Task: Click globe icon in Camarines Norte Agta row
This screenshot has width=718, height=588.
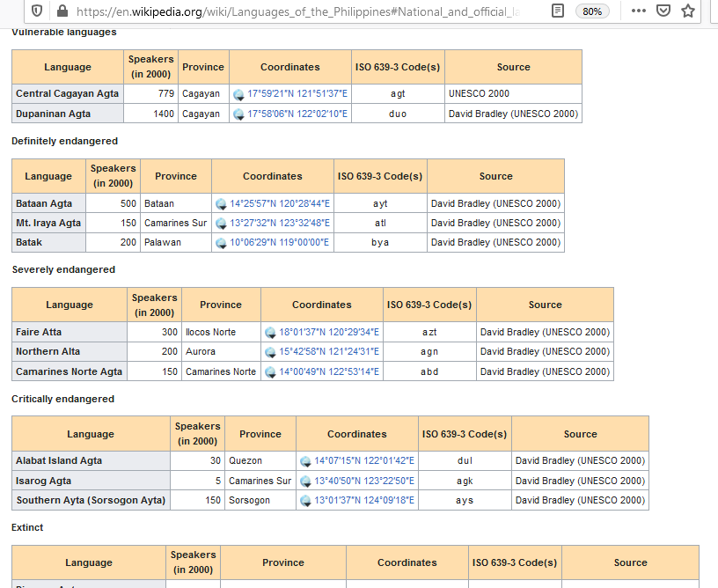Action: click(x=270, y=371)
